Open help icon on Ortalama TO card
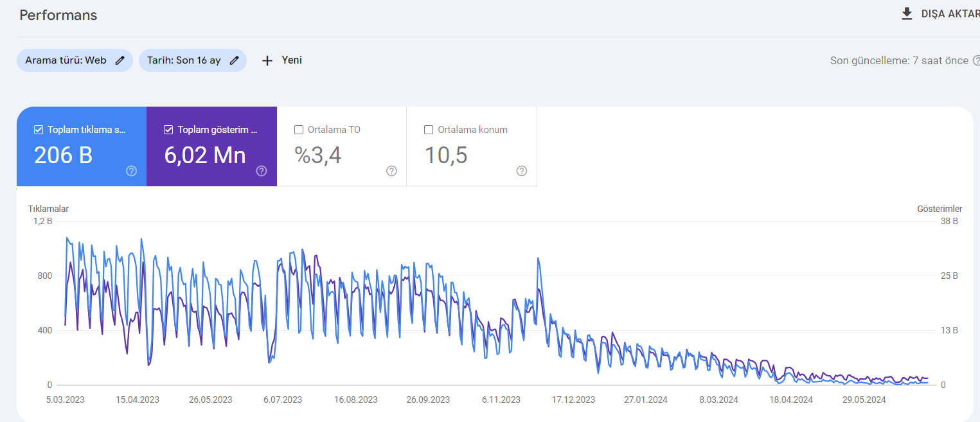The height and width of the screenshot is (422, 980). tap(391, 171)
